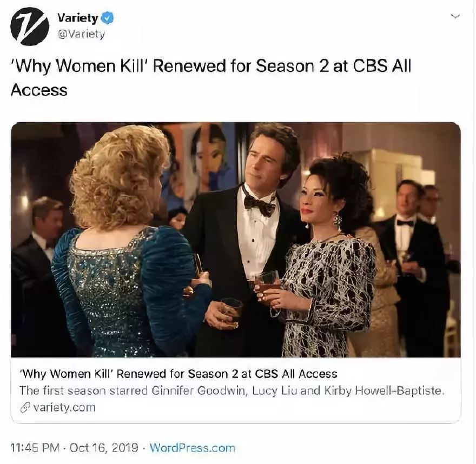Click the chain link icon beside variety.com
Screen dimensions: 476x464
point(25,408)
